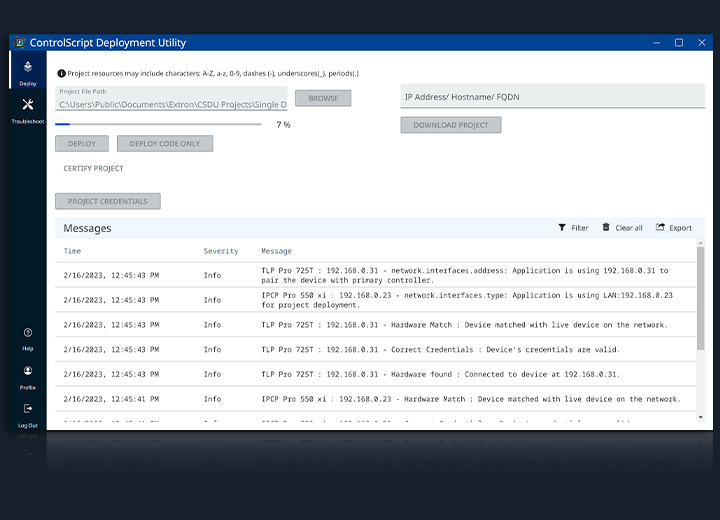Viewport: 720px width, 520px height.
Task: Open the Troubleshoot tools section
Action: (28, 111)
